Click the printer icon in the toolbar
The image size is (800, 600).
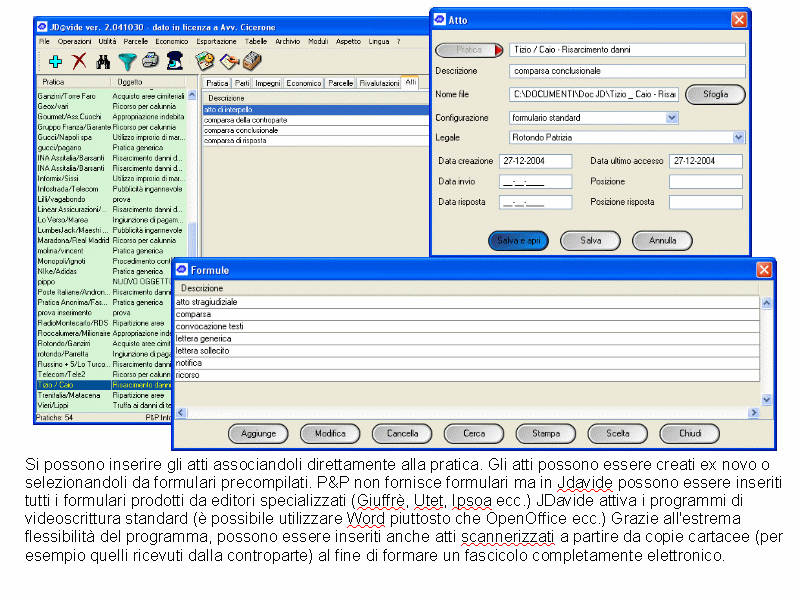point(151,61)
